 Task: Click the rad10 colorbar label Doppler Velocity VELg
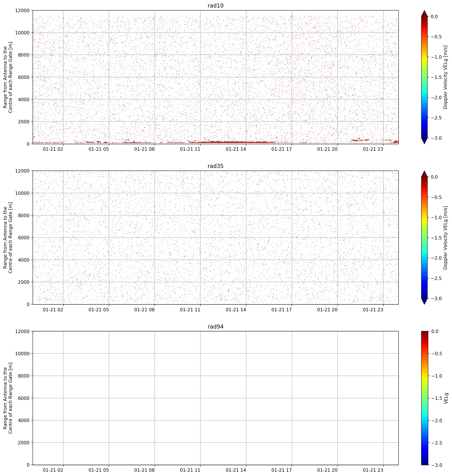click(x=445, y=77)
